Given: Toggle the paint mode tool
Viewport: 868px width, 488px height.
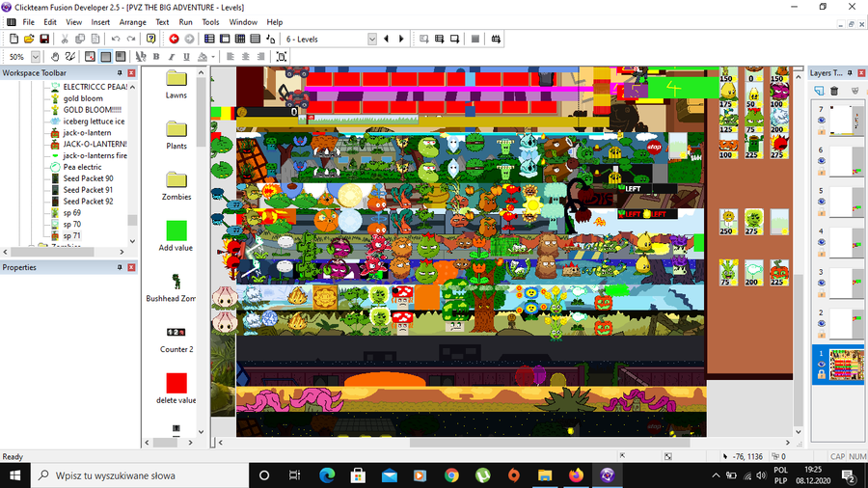Looking at the screenshot, I should [69, 57].
